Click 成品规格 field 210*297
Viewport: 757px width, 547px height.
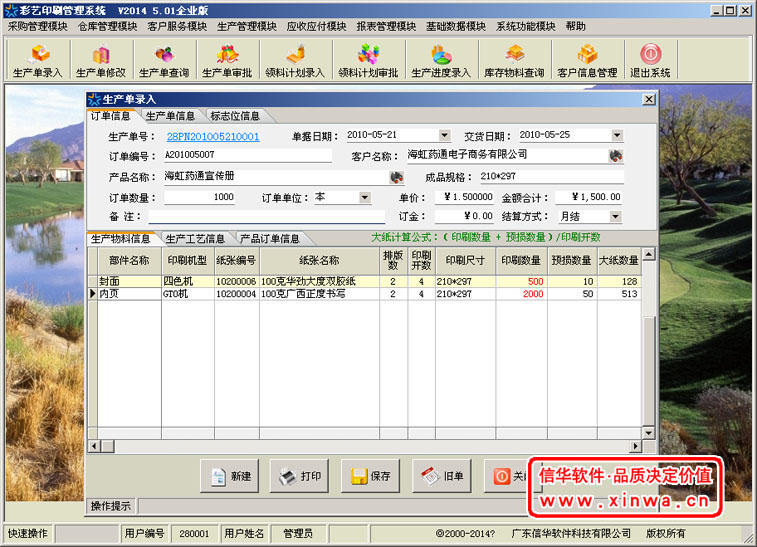pyautogui.click(x=551, y=176)
